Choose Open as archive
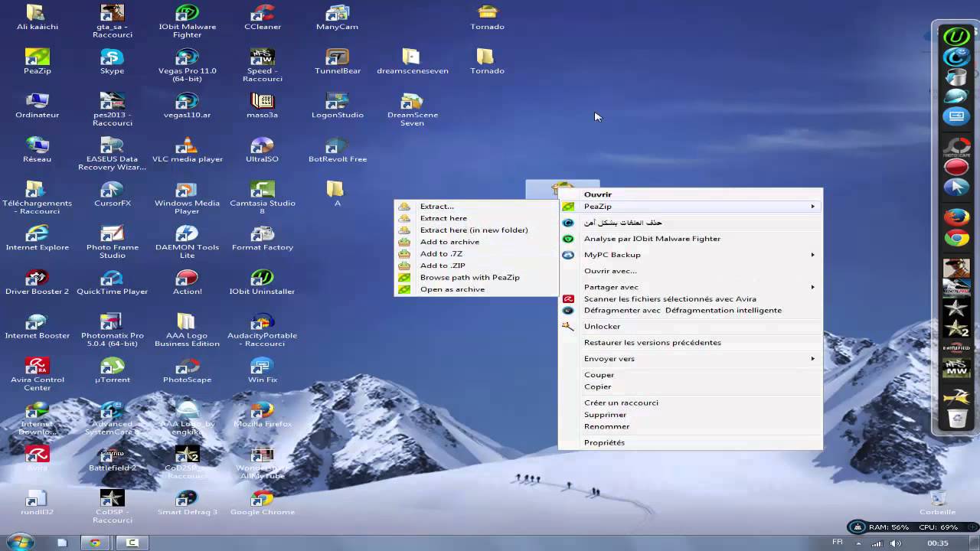The width and height of the screenshot is (980, 551). point(477,289)
